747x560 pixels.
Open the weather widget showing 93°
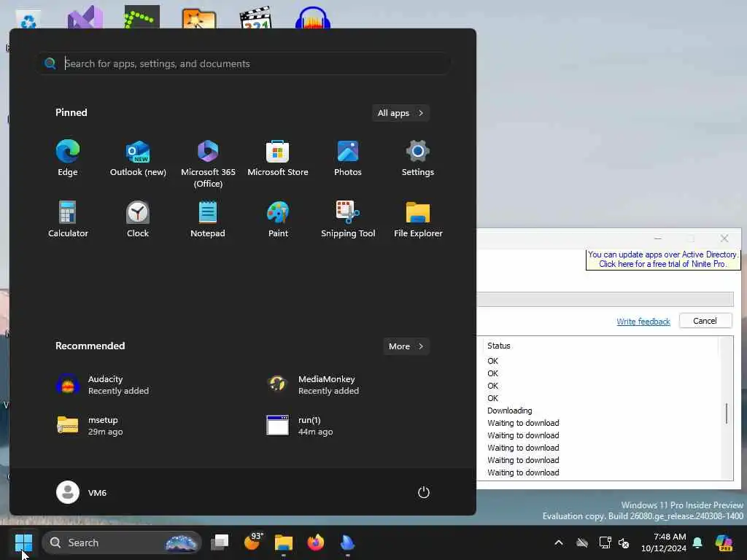[253, 542]
